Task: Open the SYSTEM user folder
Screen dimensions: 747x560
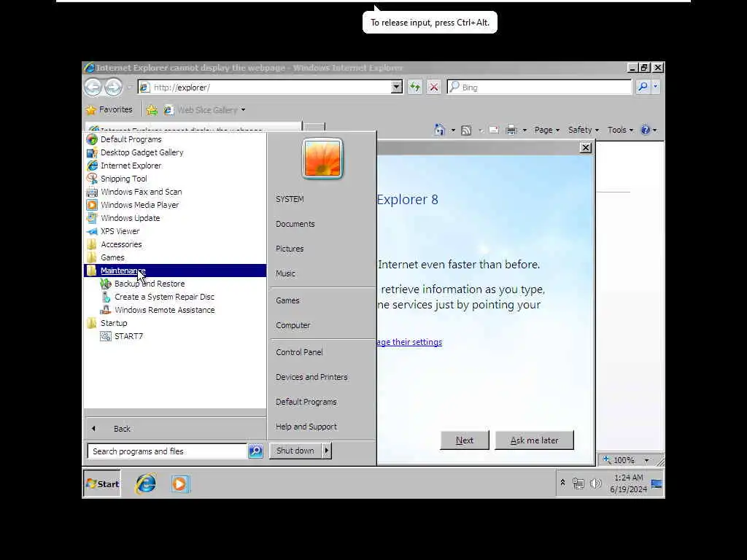Action: click(x=289, y=199)
